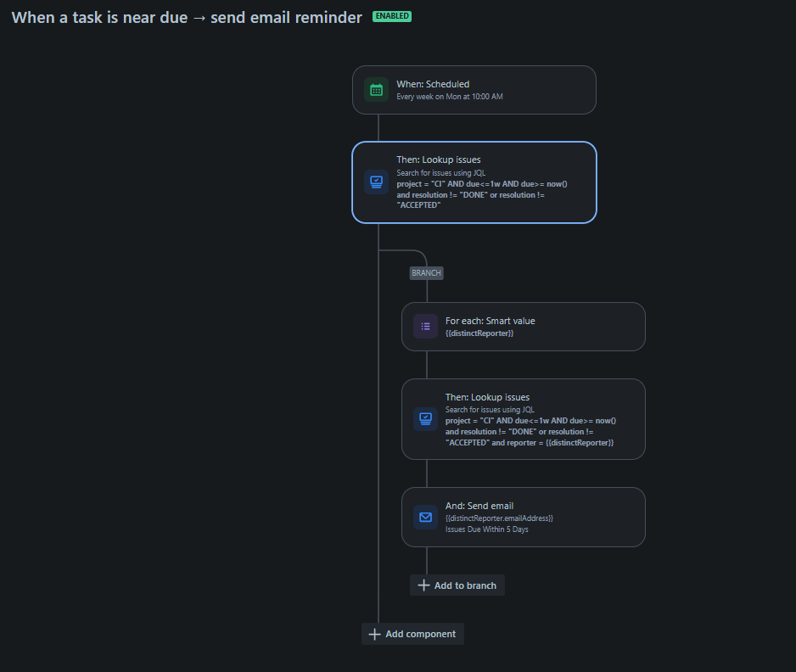Open the And: Send email action card
Viewport: 796px width, 672px height.
point(524,518)
